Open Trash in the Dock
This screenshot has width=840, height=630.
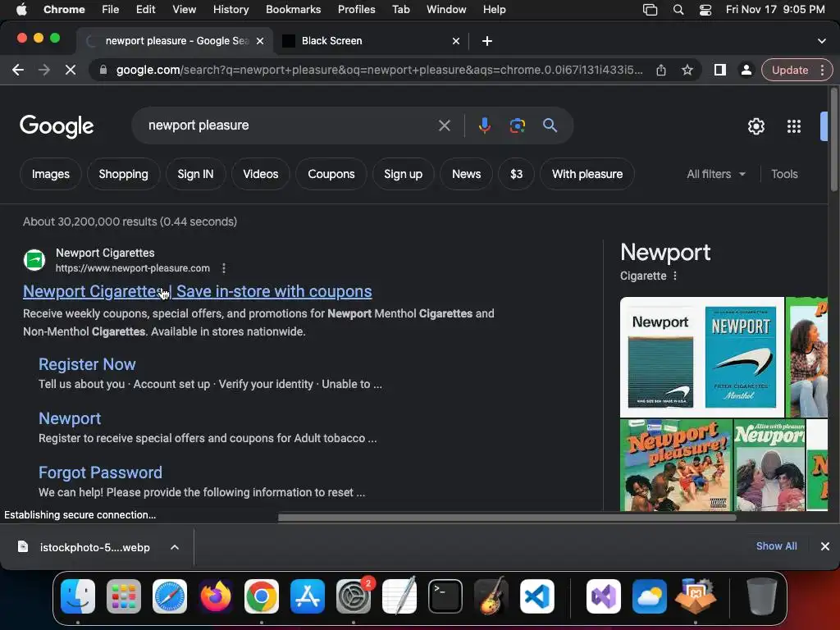(762, 596)
